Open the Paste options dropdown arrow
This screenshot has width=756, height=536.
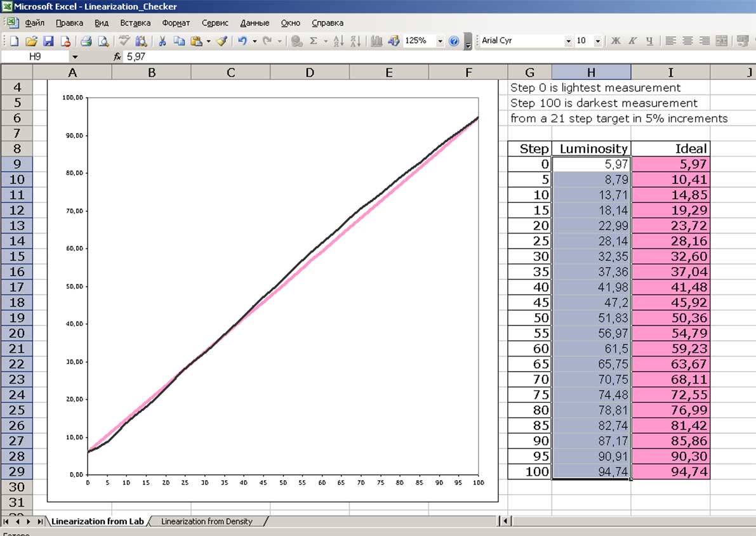click(x=208, y=41)
